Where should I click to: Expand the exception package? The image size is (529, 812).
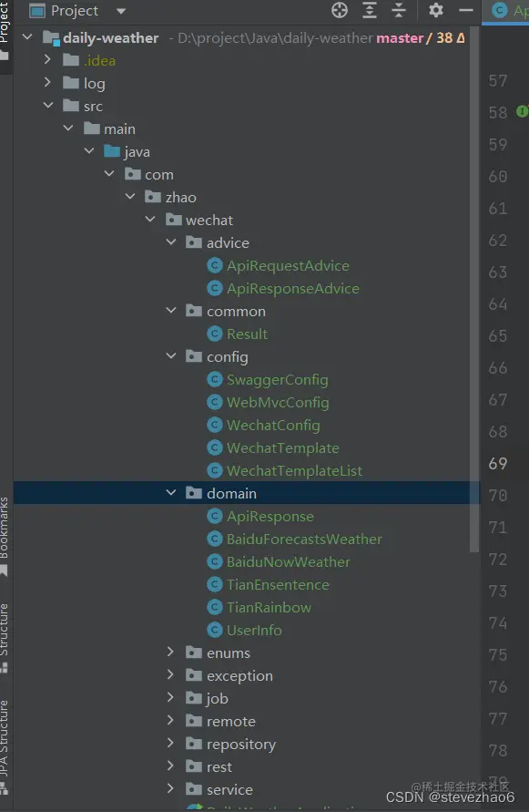pyautogui.click(x=170, y=674)
